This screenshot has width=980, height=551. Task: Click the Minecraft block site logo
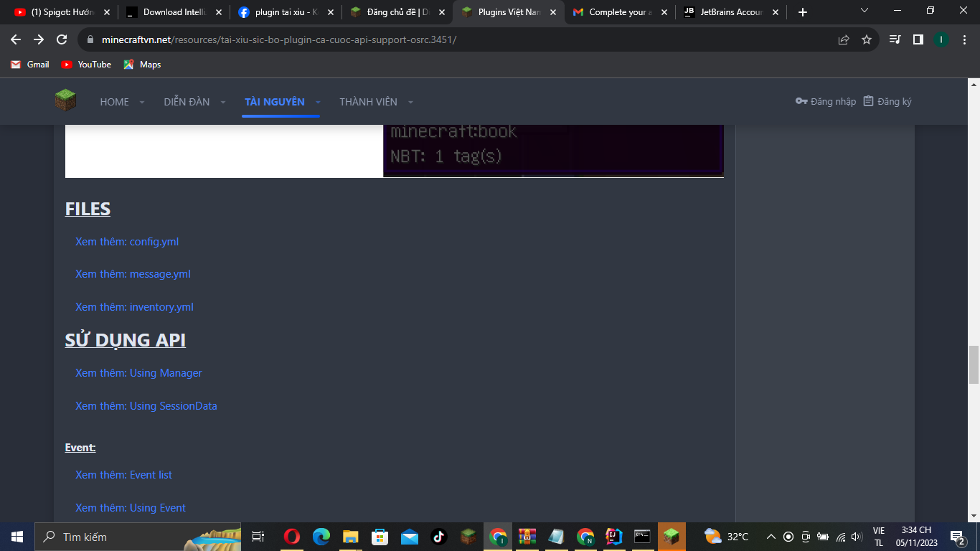click(x=65, y=100)
